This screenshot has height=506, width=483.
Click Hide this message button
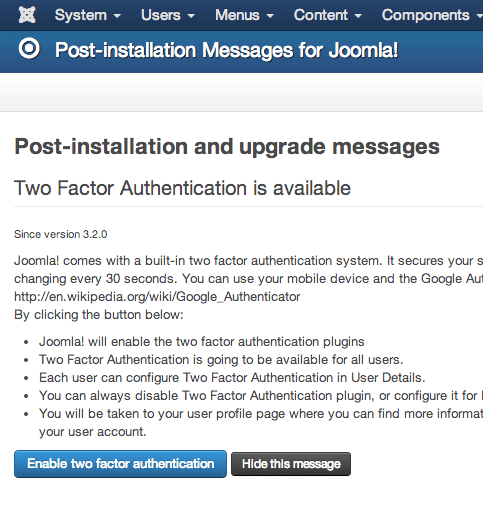[x=291, y=464]
